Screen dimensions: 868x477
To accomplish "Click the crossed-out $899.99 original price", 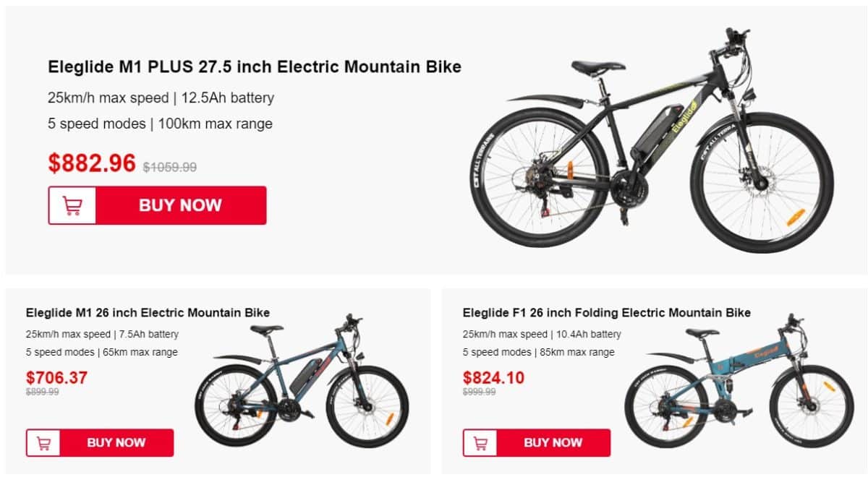I will coord(43,392).
